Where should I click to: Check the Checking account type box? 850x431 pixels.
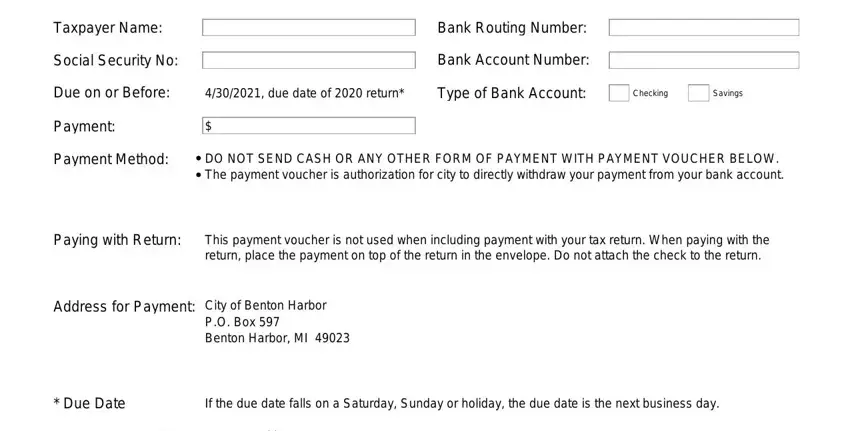(x=619, y=93)
